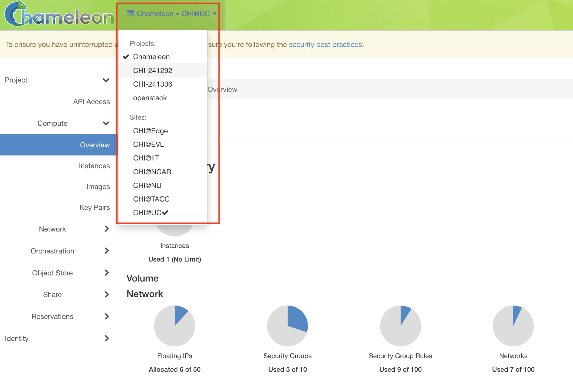Click the Security Group Rules pie chart

point(401,326)
